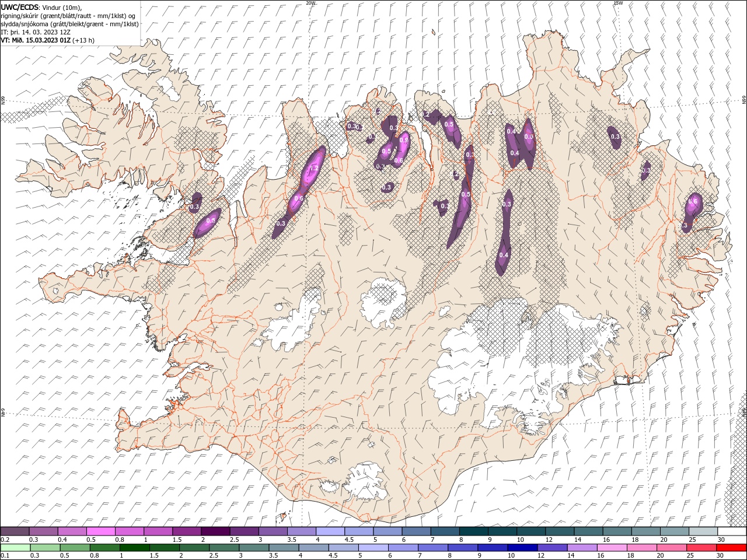The height and width of the screenshot is (560, 747).
Task: Click the 'Vindur (10m)' text in the header
Action: [x=62, y=7]
